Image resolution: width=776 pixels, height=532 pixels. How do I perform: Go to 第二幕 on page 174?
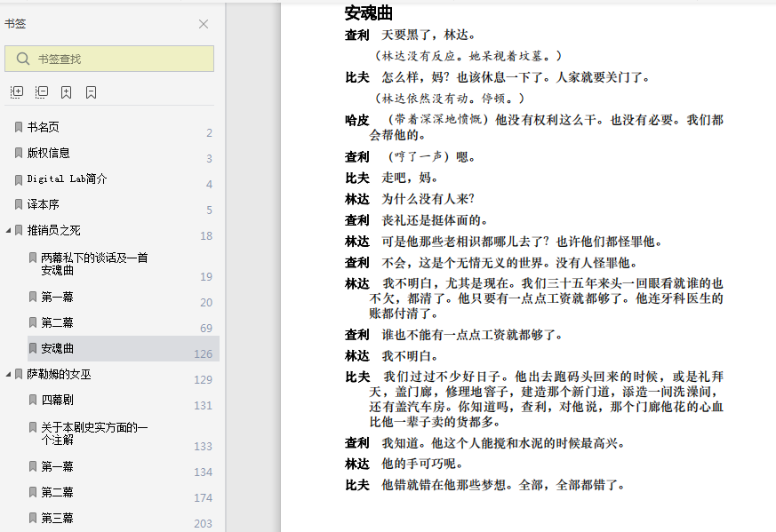pos(58,492)
